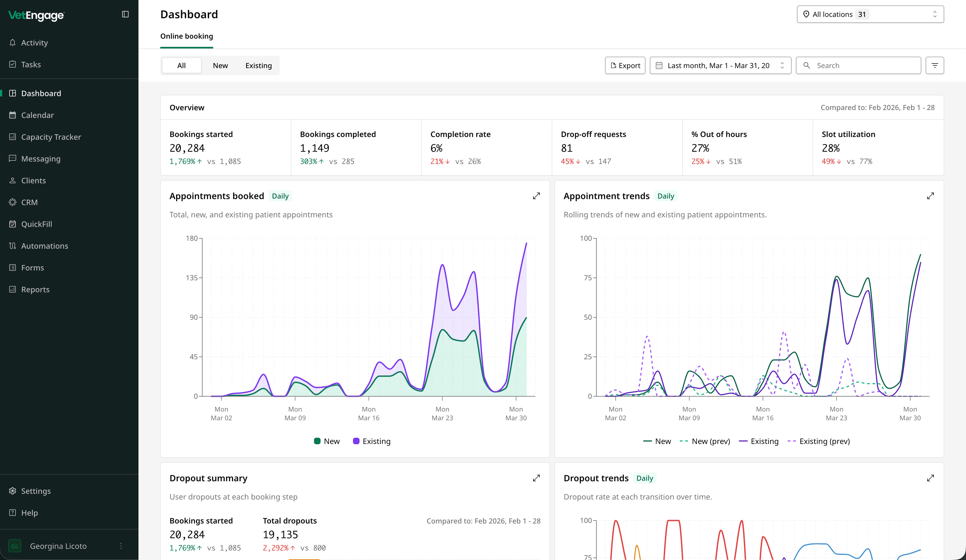This screenshot has height=560, width=966.
Task: Click the Slot utilization overview card
Action: [878, 147]
